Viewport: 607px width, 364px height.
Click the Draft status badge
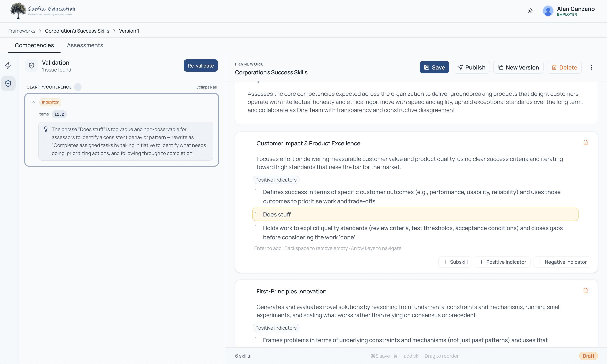tap(588, 356)
